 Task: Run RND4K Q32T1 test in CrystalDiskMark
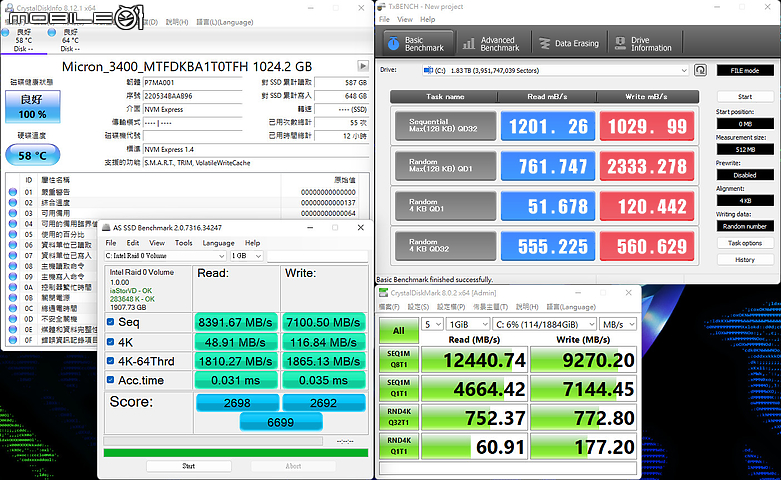(398, 417)
